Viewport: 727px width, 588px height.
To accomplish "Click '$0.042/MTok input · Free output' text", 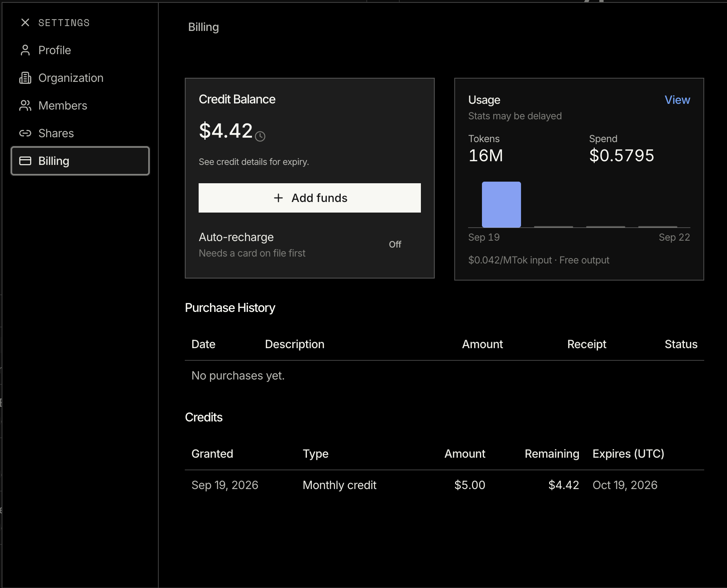I will [539, 260].
